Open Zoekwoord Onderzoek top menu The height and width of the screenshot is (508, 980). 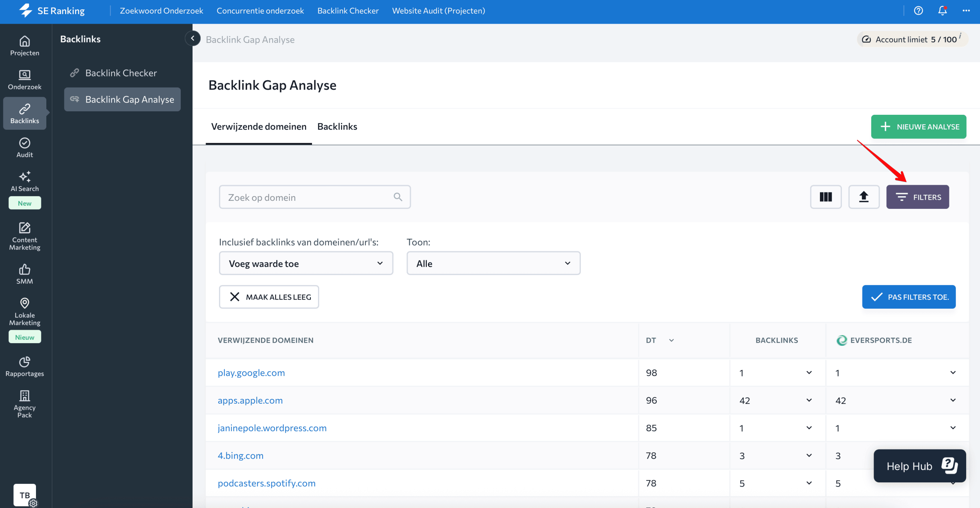[162, 11]
